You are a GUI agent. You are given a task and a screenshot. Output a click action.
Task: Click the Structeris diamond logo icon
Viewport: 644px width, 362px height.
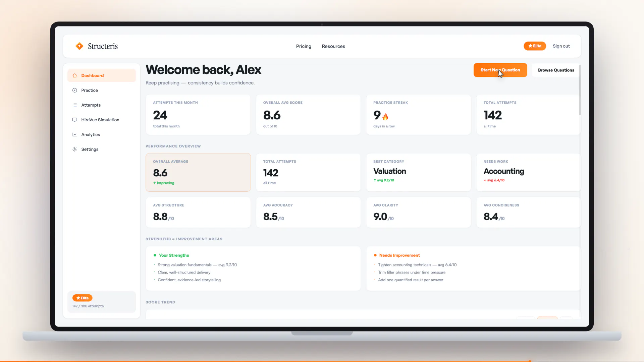click(79, 46)
